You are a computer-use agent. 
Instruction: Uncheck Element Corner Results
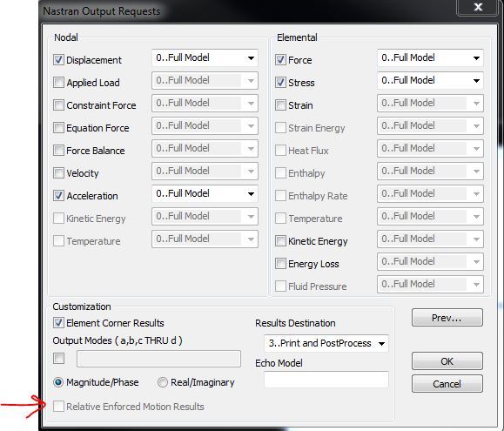(x=58, y=323)
